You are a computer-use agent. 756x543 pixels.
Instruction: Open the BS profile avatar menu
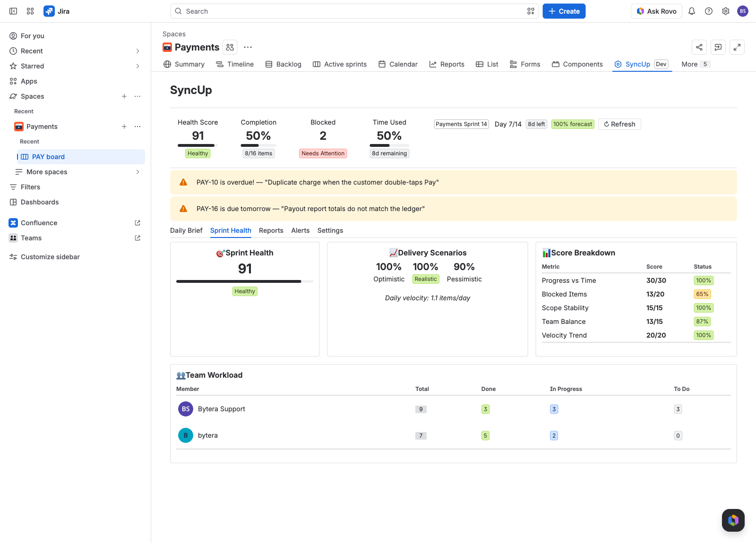click(743, 11)
